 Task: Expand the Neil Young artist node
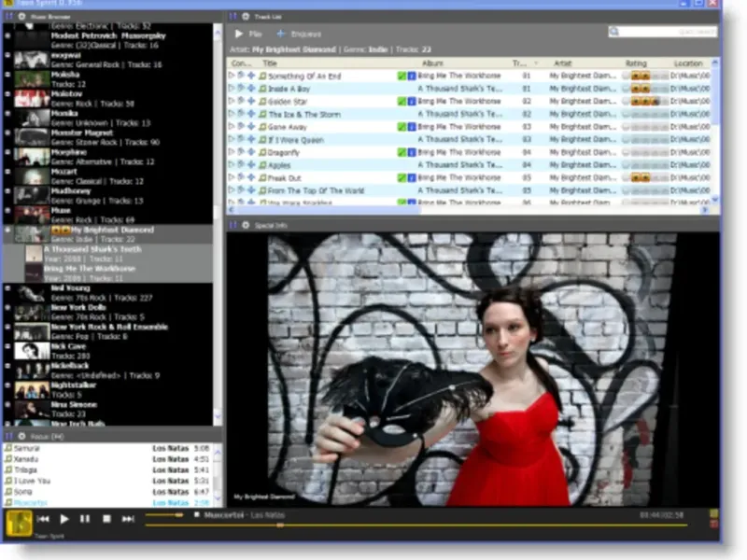click(x=7, y=288)
